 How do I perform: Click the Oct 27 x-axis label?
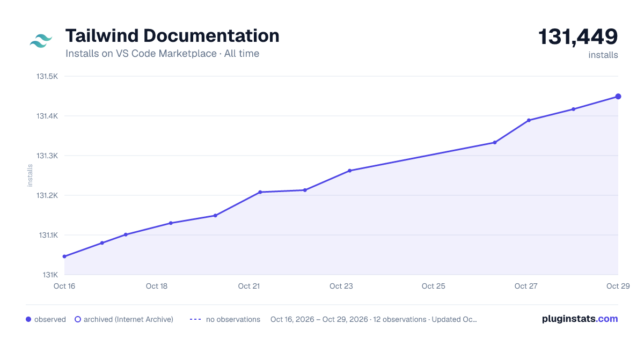(526, 286)
